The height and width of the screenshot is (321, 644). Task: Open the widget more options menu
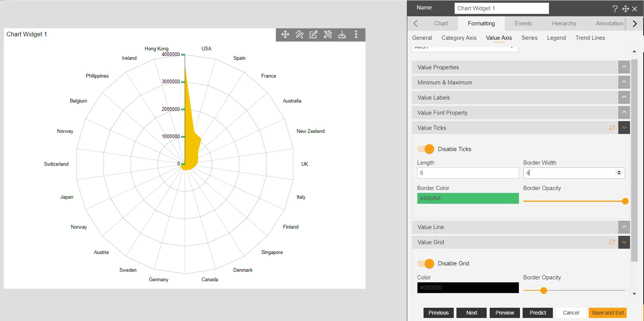[356, 34]
